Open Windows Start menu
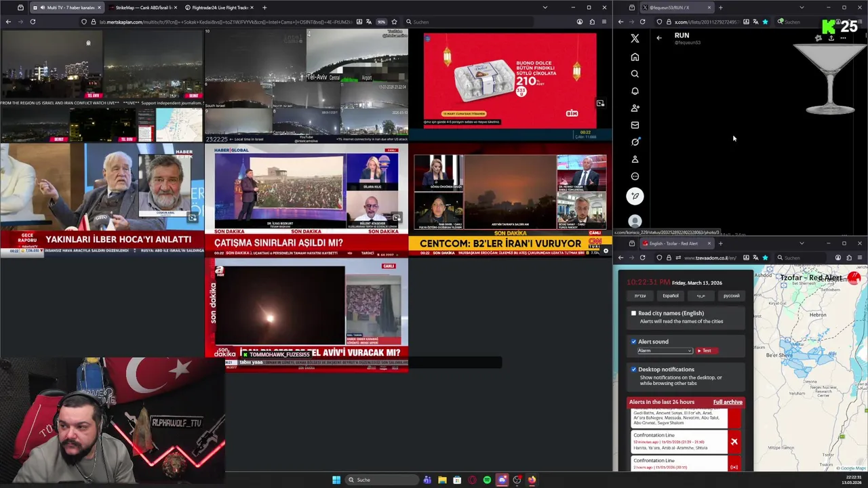Screen dimensions: 868x488 (336, 480)
